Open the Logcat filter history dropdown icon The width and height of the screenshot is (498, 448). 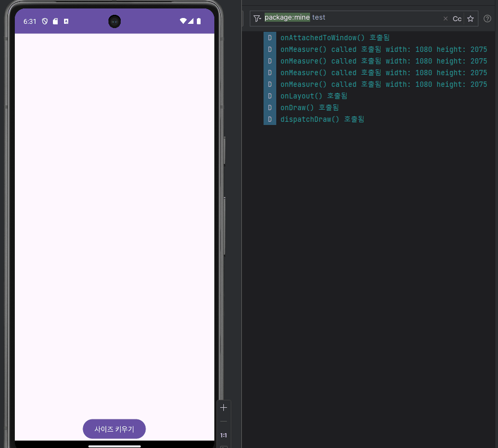coord(257,19)
